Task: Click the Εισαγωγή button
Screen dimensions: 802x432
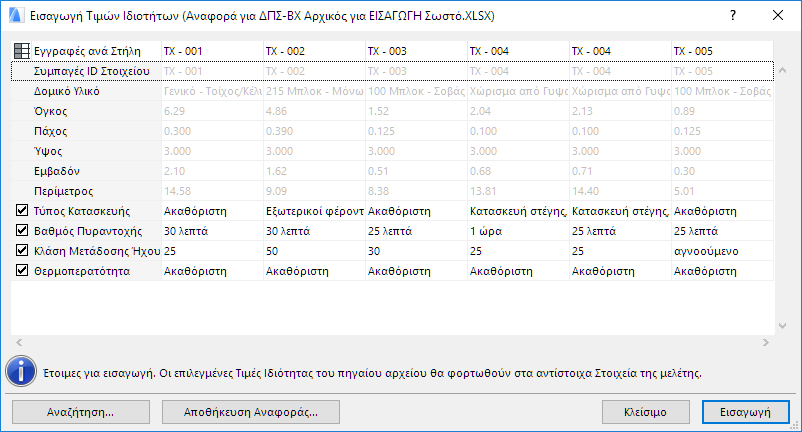Action: pos(745,412)
